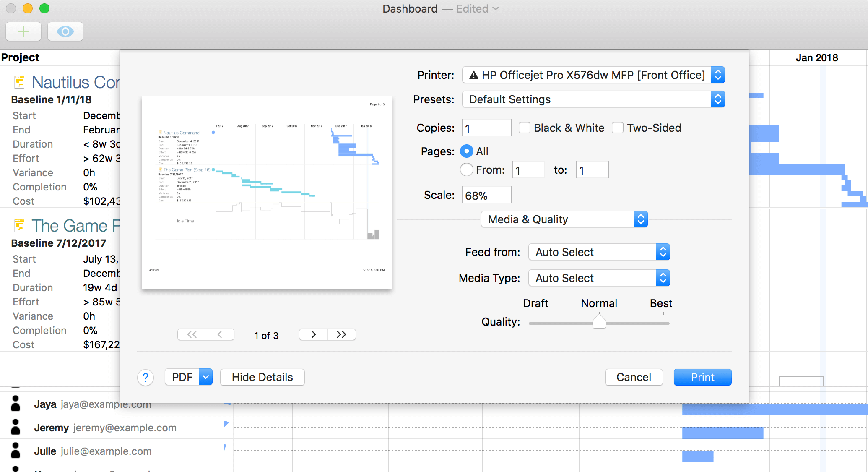Click the Nautilus Command project document icon
868x472 pixels.
[x=19, y=82]
